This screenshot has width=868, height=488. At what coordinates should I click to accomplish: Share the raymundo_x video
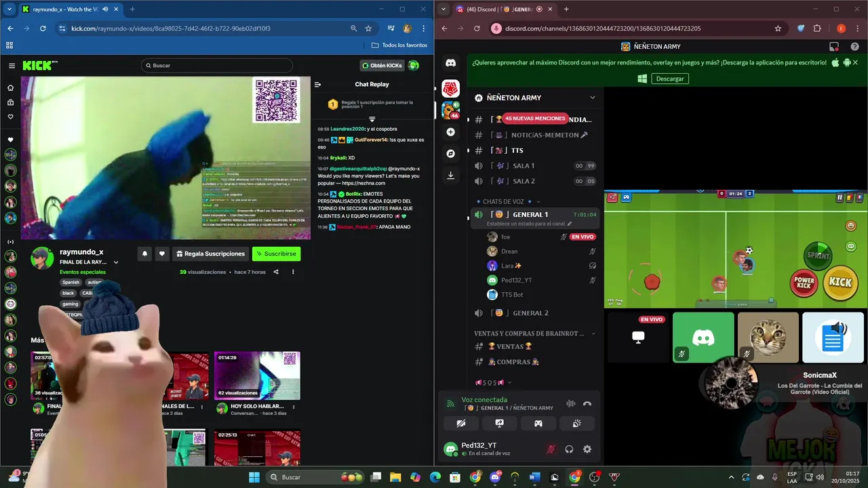[276, 272]
